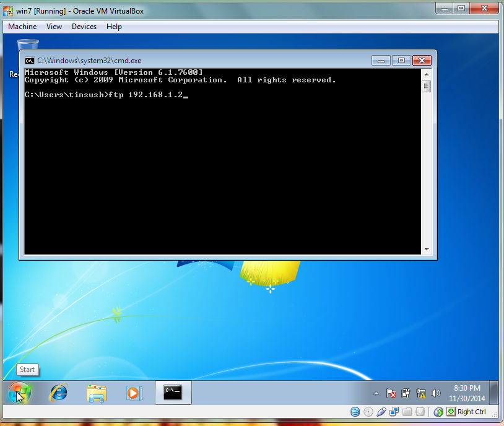This screenshot has height=426, width=504.
Task: Open Action Center flag icon in tray
Action: [x=391, y=393]
